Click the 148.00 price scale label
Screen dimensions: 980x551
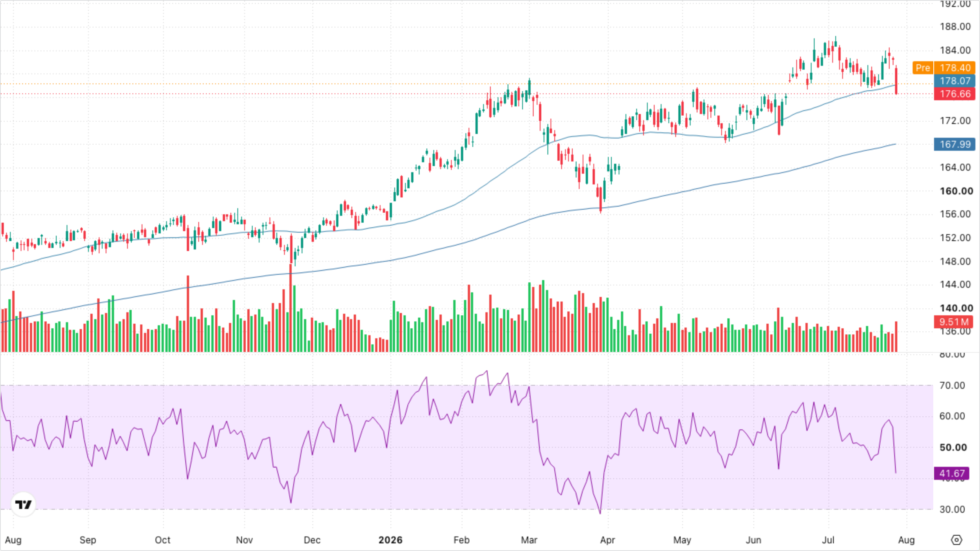point(955,261)
